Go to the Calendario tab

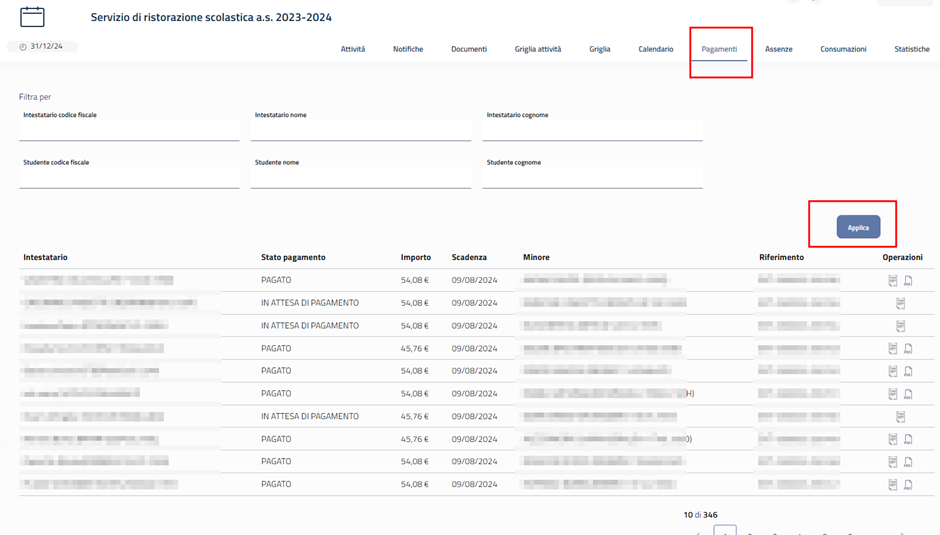click(656, 49)
